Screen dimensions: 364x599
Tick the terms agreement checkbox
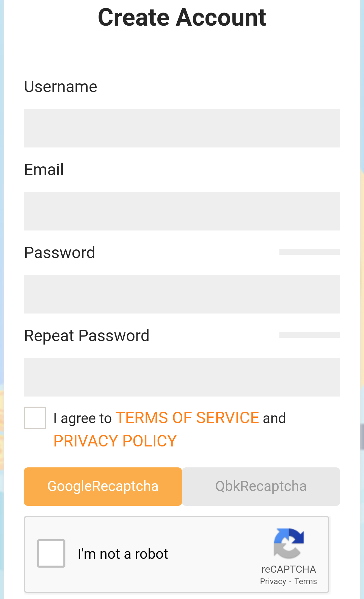35,418
